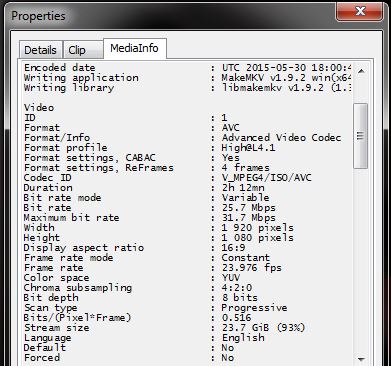Select the MediaInfo tab

tap(135, 48)
